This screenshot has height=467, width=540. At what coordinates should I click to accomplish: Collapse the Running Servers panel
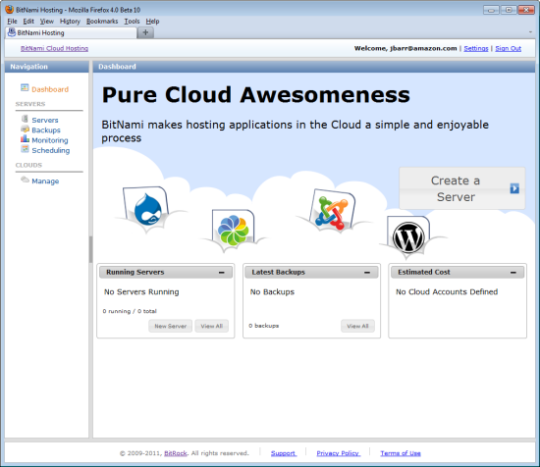click(x=221, y=272)
